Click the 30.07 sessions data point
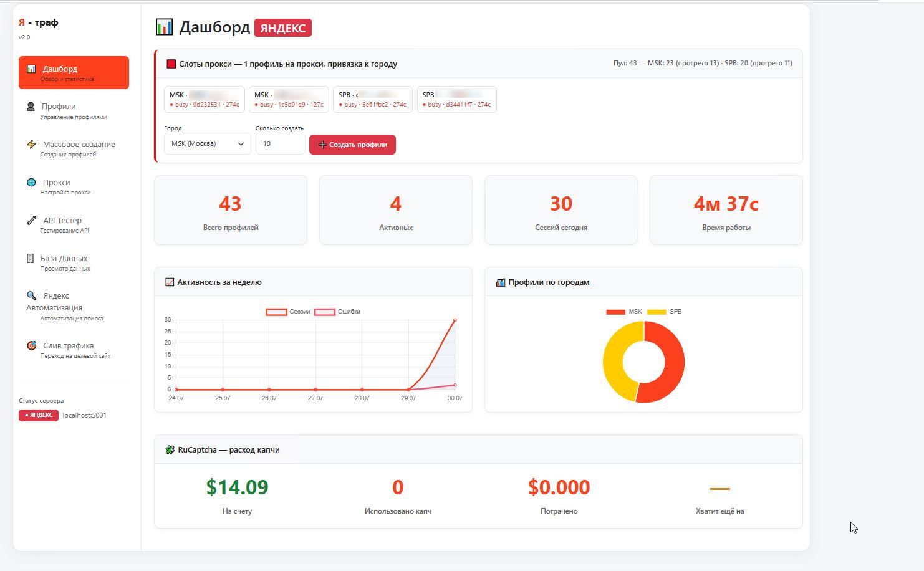The image size is (924, 571). [x=455, y=320]
